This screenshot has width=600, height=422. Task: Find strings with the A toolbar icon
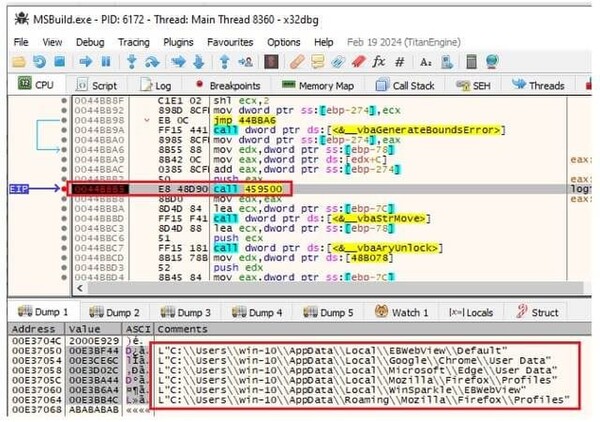coord(426,62)
